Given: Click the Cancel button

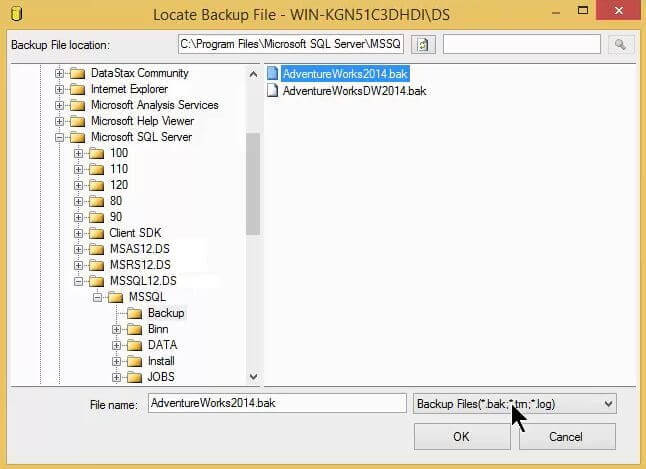Looking at the screenshot, I should tap(567, 437).
